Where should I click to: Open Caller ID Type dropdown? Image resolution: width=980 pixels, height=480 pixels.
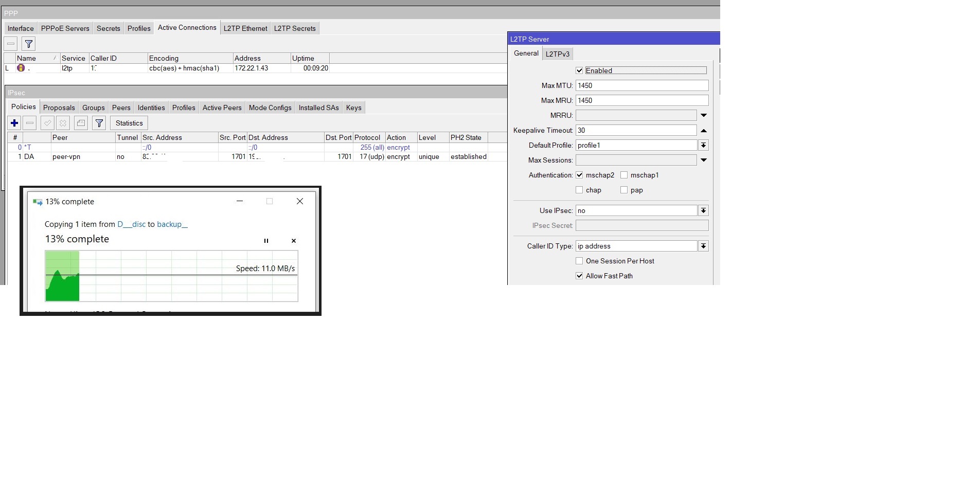(x=703, y=246)
